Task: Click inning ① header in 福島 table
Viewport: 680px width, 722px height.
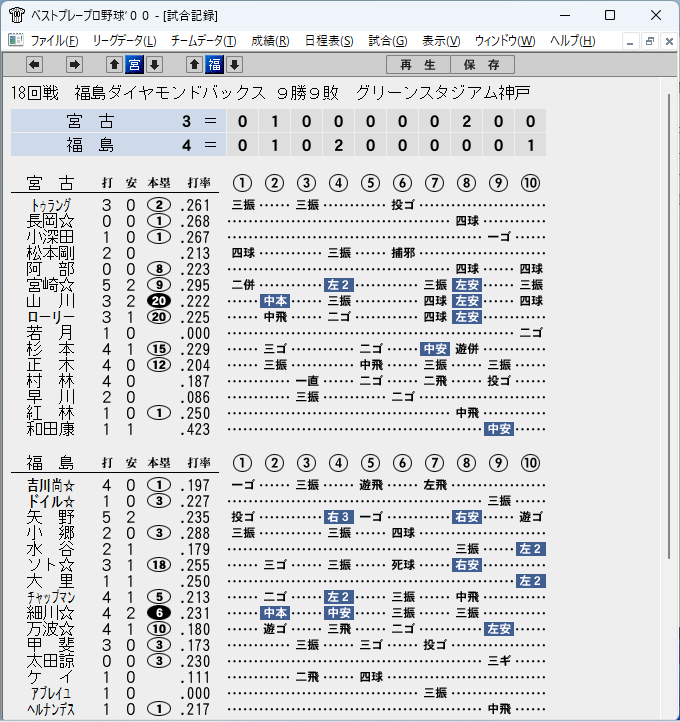Action: coord(242,463)
